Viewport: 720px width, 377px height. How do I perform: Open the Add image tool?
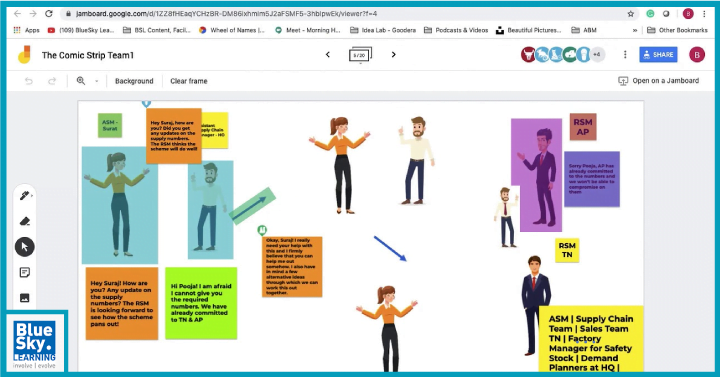click(x=25, y=298)
